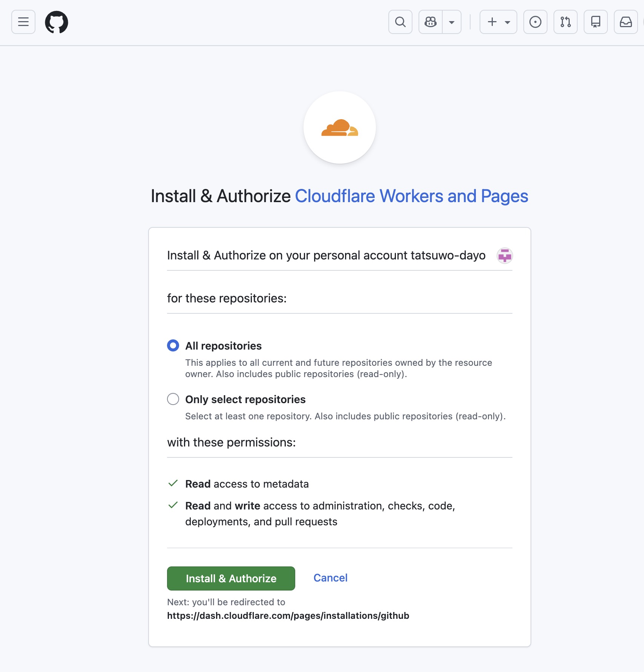Open Notifications inbox icon
Viewport: 644px width, 672px height.
pyautogui.click(x=626, y=22)
